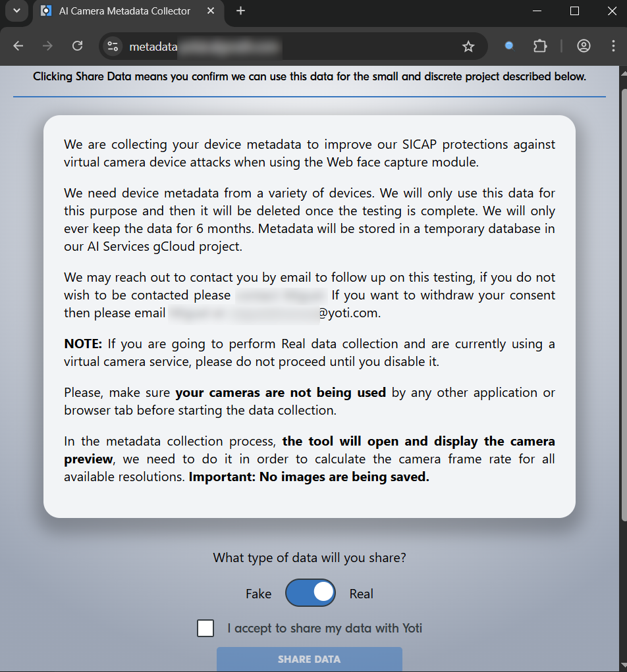Click the browser forward arrow
Screen dimensions: 627x672
[47, 46]
